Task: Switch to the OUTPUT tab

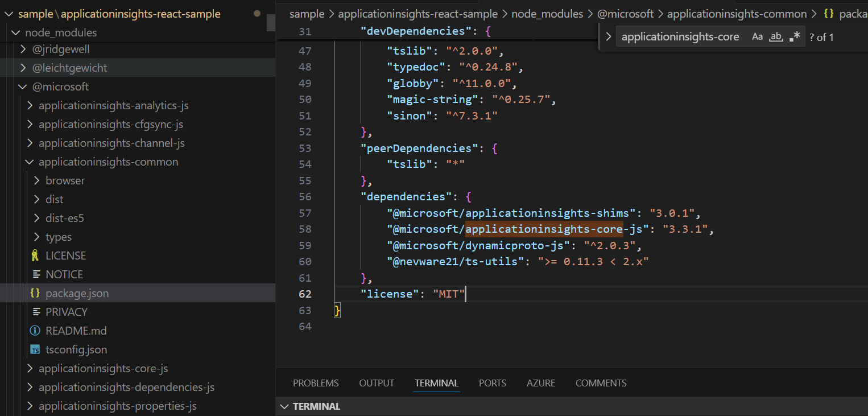Action: [377, 383]
